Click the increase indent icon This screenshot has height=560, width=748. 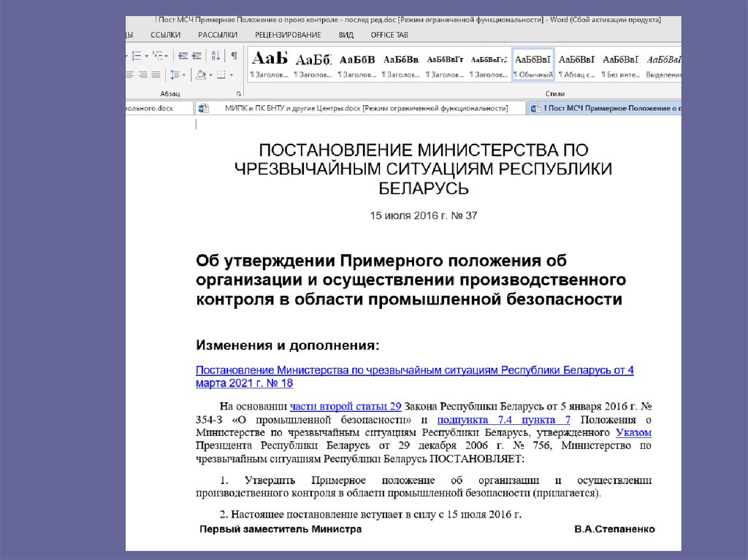click(x=196, y=56)
